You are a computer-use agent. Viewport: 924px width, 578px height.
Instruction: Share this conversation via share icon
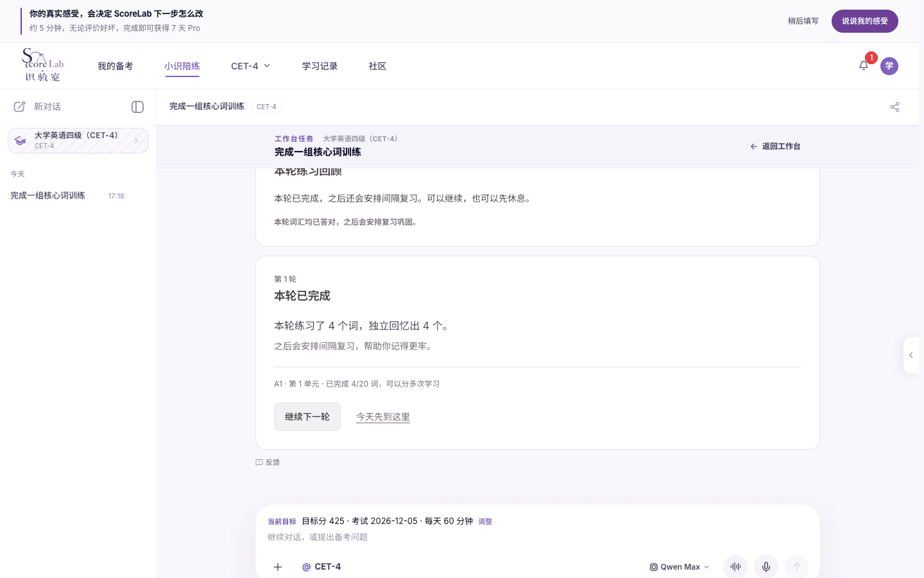[895, 107]
